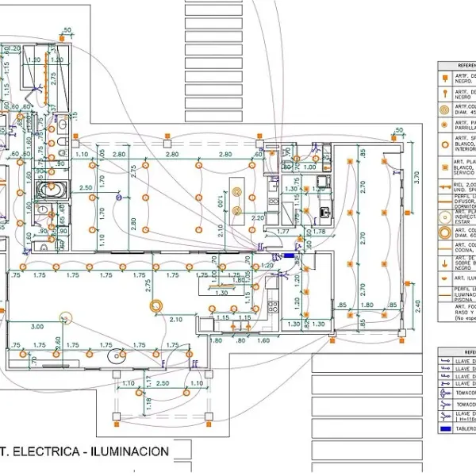Select the fourth LLAVE switch symbol in legend
The width and height of the screenshot is (476, 476).
pos(445,384)
